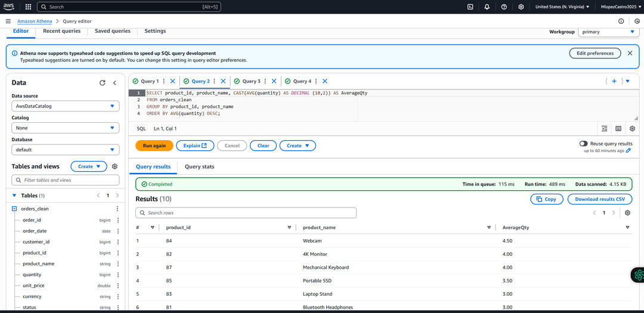Open the Workgroup primary dropdown
644x313 pixels.
(x=608, y=32)
